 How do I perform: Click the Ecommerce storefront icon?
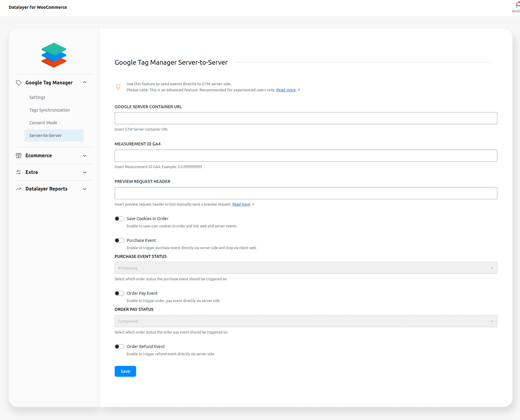pyautogui.click(x=18, y=156)
